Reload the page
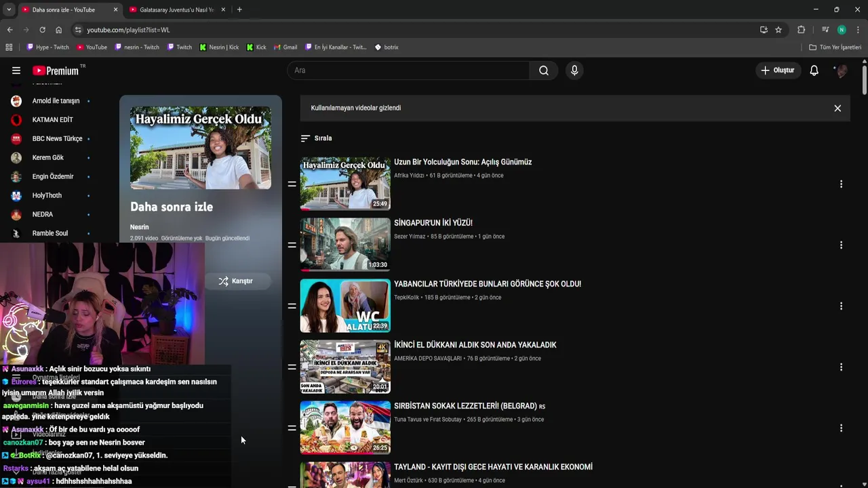This screenshot has height=488, width=868. coord(42,30)
